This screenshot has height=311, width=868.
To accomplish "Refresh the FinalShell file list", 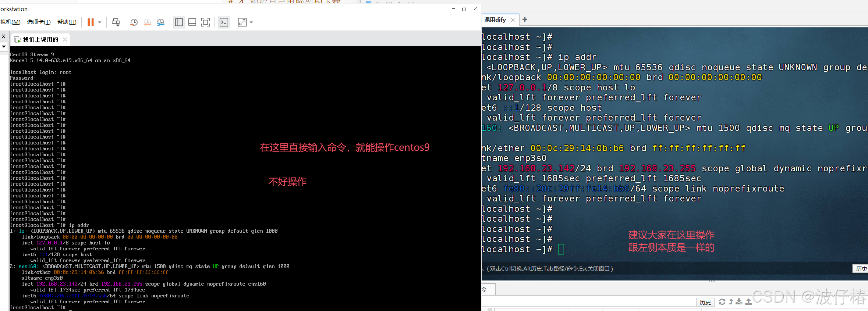I will pos(722,302).
